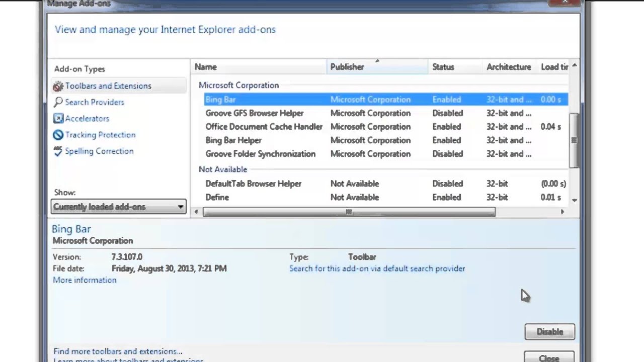Click the Tracking Protection icon
Screen dimensions: 644x362
pos(58,135)
